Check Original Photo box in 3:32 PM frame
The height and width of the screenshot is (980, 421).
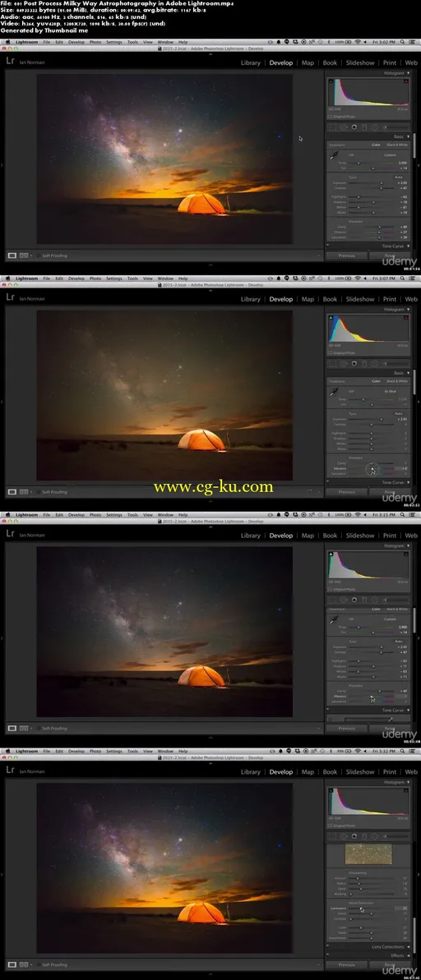331,825
